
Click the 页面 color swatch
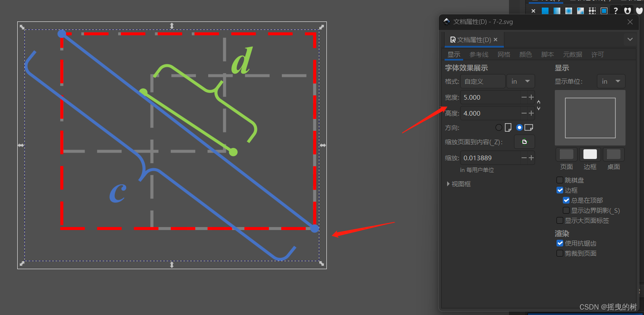pos(567,154)
